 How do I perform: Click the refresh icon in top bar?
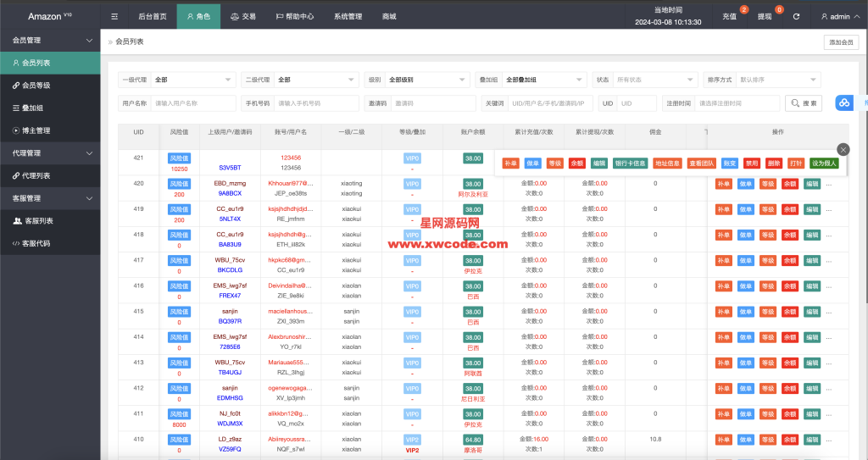click(x=796, y=16)
